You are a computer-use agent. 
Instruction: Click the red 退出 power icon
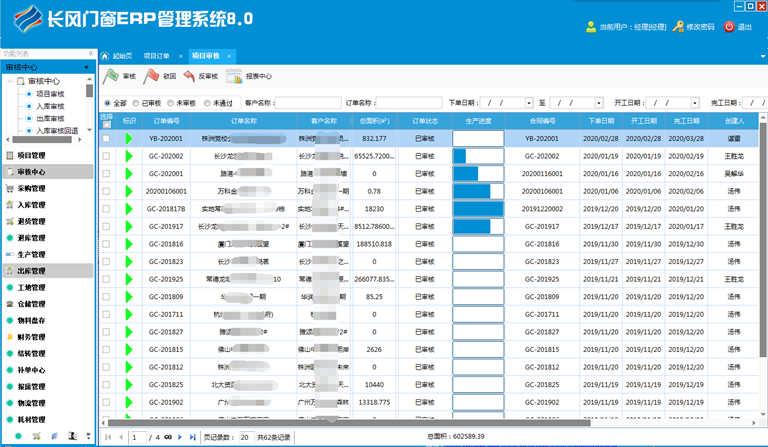tap(729, 27)
